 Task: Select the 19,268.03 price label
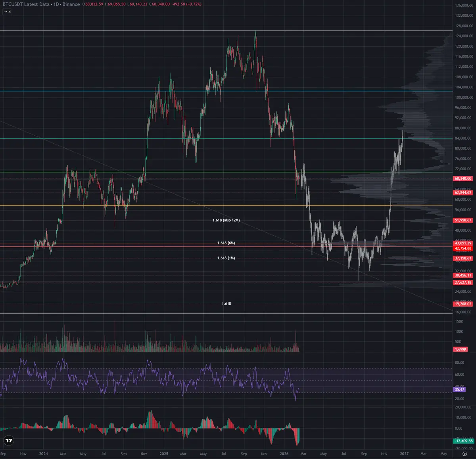coord(463,304)
